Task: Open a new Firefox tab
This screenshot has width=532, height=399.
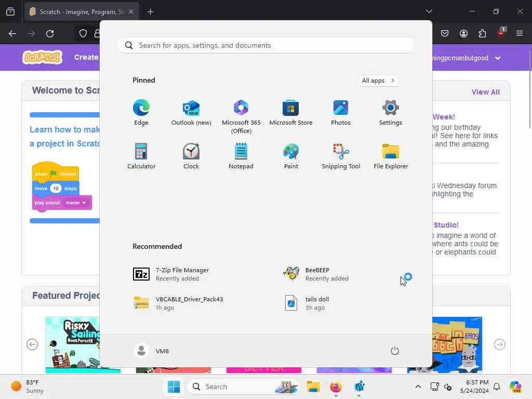Action: [x=150, y=12]
